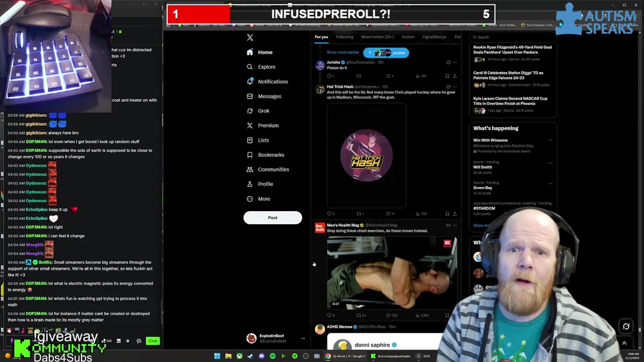The image size is (644, 362).
Task: Open Communities in the X sidebar
Action: point(268,169)
